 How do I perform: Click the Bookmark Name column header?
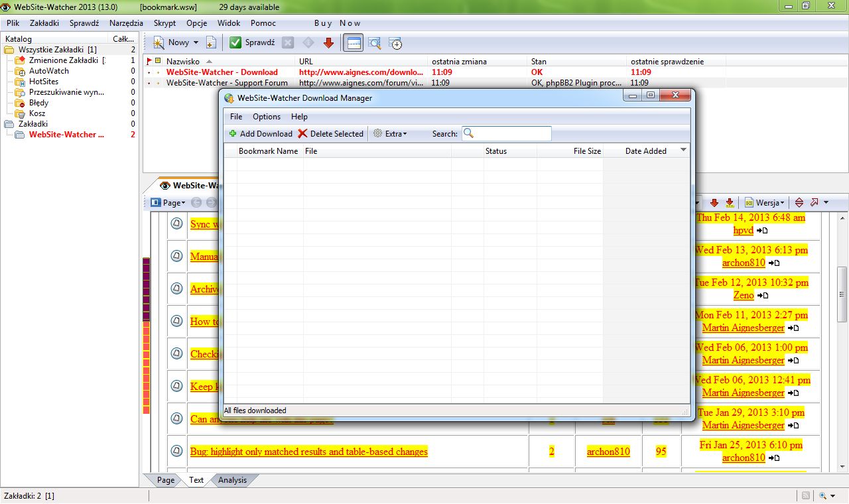coord(269,151)
